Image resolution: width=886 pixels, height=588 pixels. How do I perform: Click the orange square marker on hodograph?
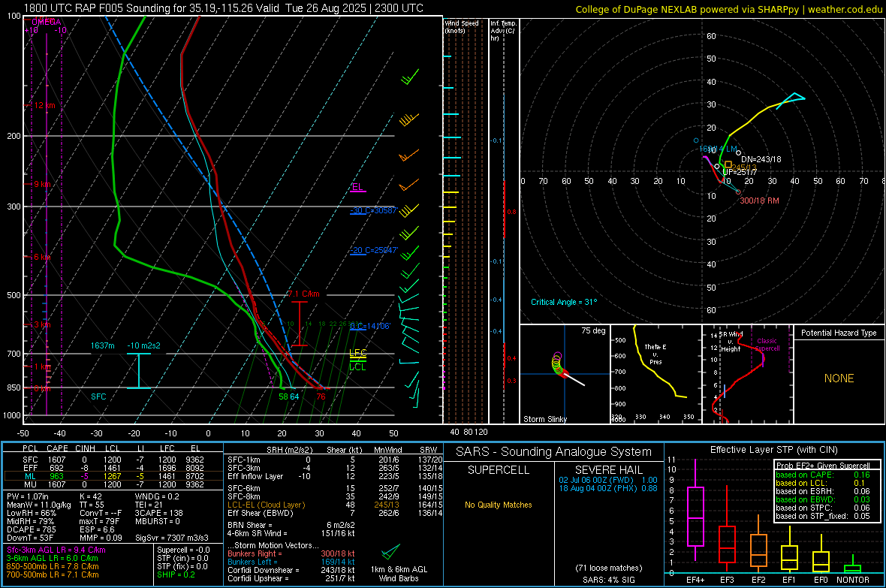pyautogui.click(x=728, y=164)
